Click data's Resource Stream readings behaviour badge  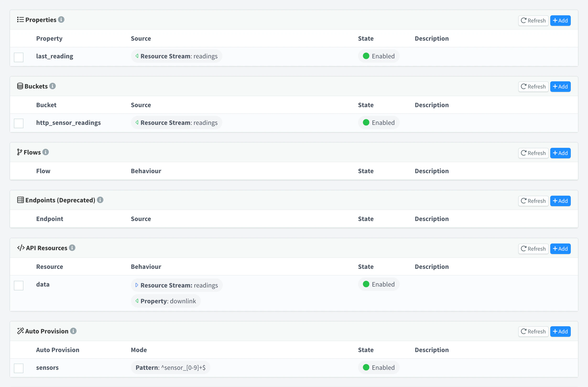pyautogui.click(x=177, y=285)
